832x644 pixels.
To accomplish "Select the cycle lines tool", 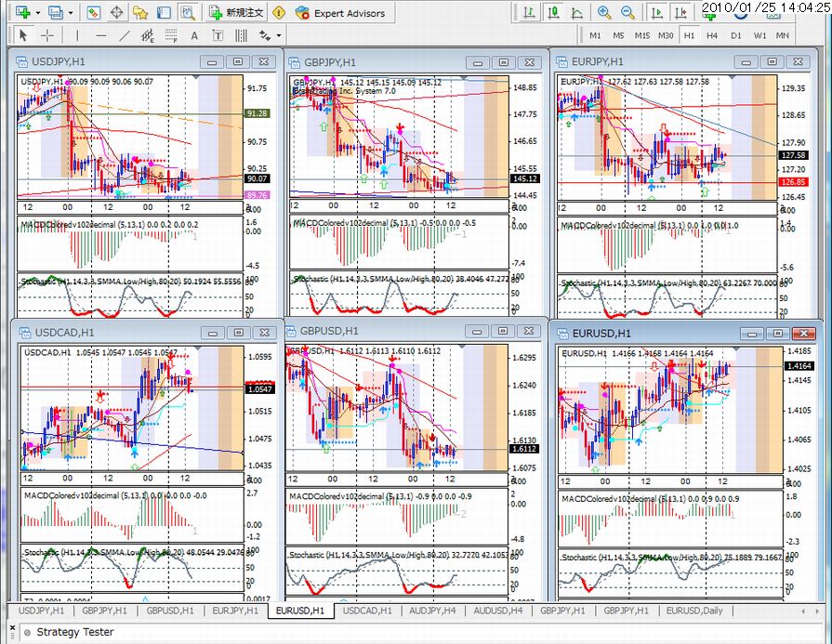I will [x=241, y=35].
